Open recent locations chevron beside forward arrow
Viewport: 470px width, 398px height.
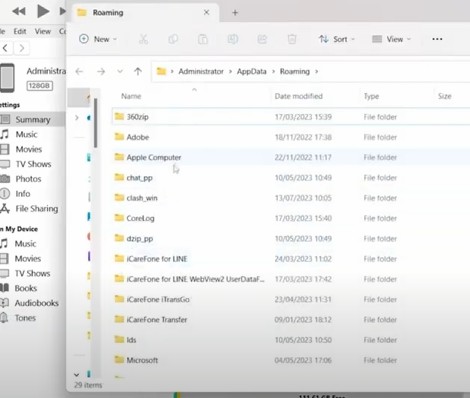pyautogui.click(x=120, y=71)
